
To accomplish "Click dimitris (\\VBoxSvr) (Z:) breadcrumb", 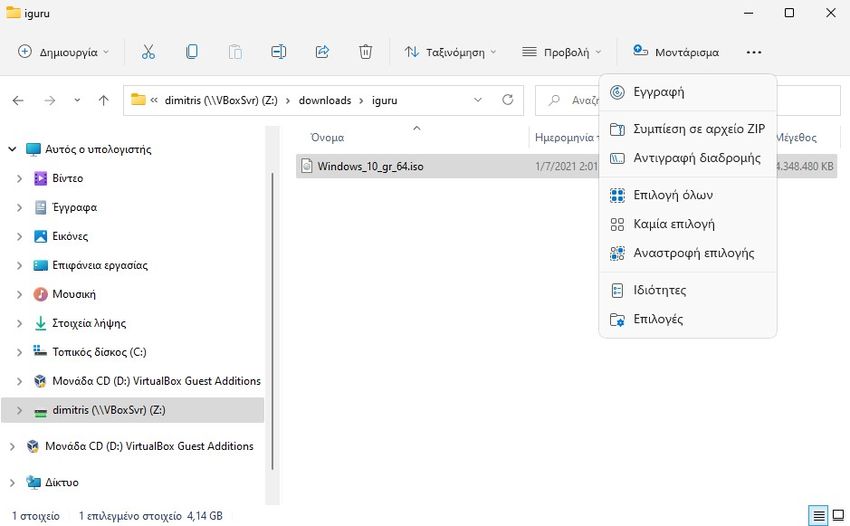I will tap(221, 100).
